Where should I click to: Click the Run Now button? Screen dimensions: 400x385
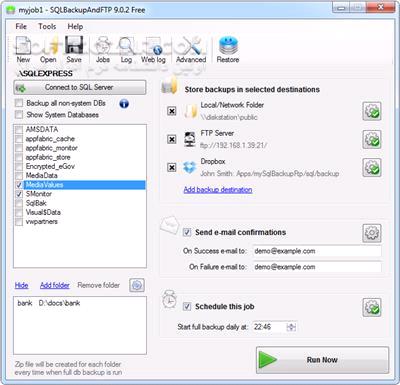pos(322,360)
